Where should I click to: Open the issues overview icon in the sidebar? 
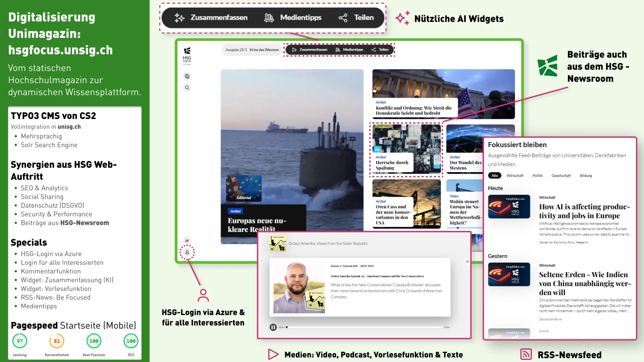coord(187,76)
